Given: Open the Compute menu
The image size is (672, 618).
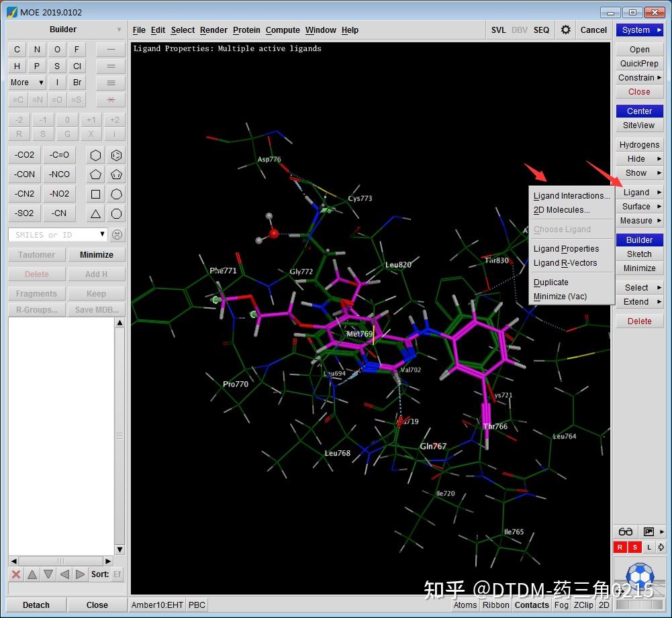Looking at the screenshot, I should (x=283, y=30).
